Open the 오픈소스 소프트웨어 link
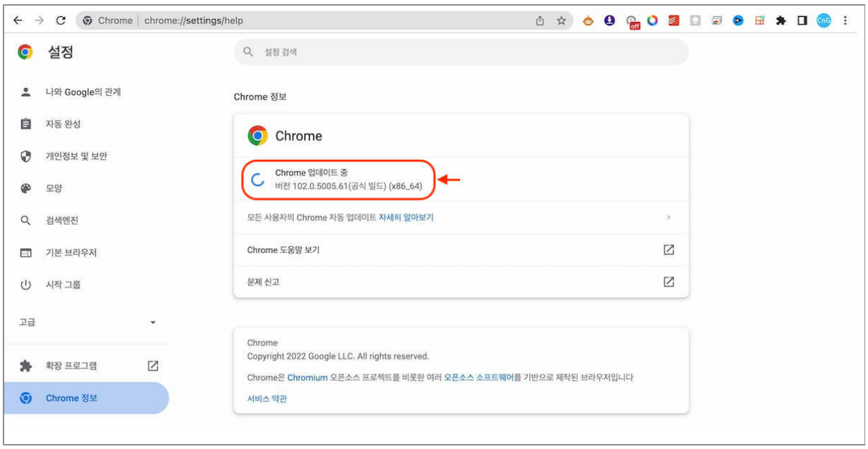This screenshot has height=449, width=868. coord(478,378)
